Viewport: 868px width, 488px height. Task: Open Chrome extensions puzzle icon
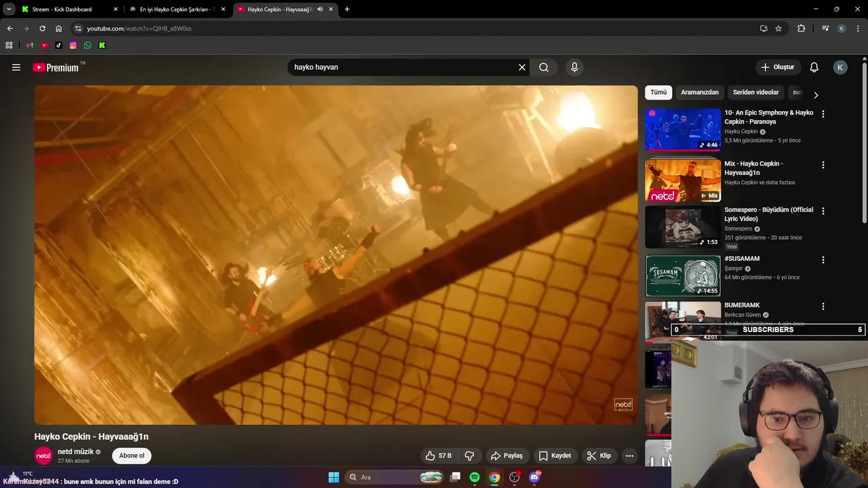[801, 28]
